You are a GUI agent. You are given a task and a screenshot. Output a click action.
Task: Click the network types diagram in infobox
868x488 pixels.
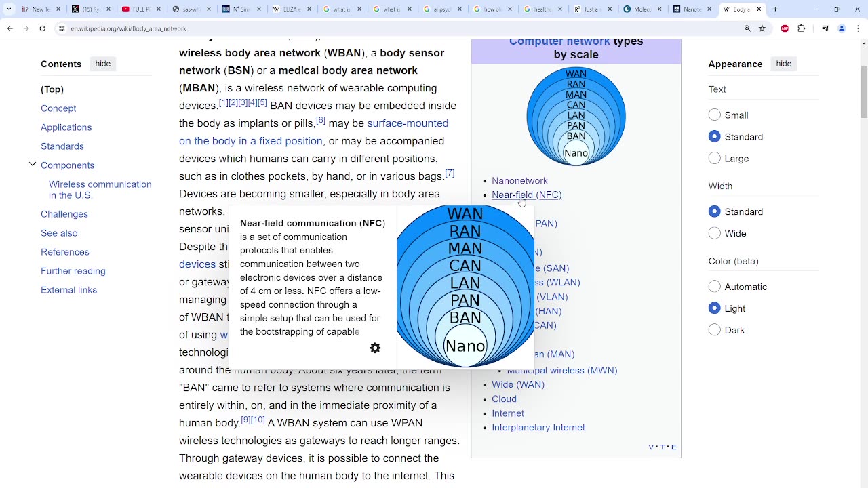[x=576, y=117]
